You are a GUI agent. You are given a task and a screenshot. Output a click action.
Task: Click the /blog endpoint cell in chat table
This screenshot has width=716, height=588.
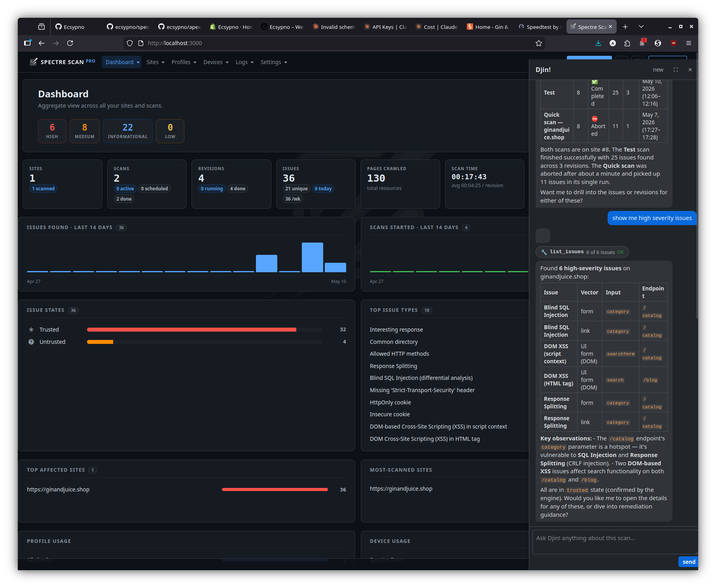click(653, 380)
